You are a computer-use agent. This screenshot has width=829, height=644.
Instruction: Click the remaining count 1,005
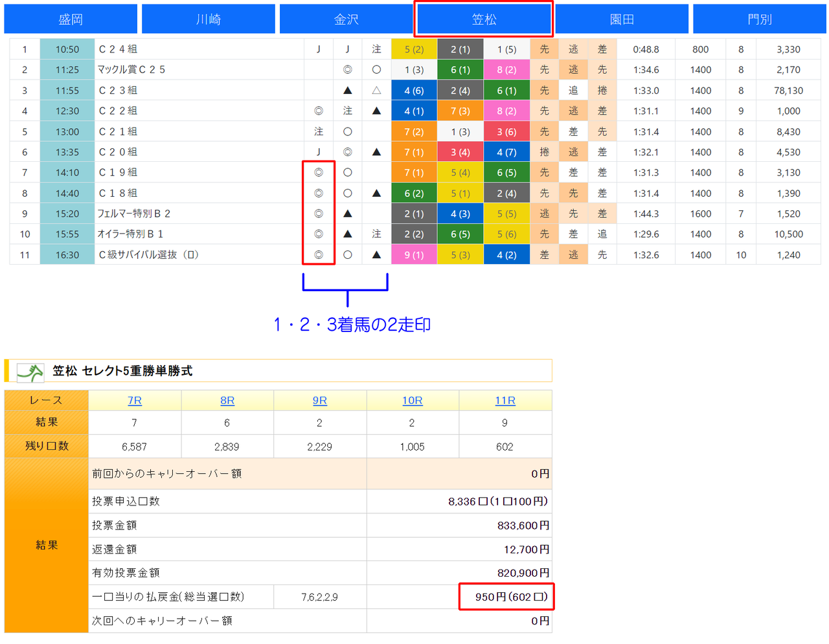[x=413, y=447]
